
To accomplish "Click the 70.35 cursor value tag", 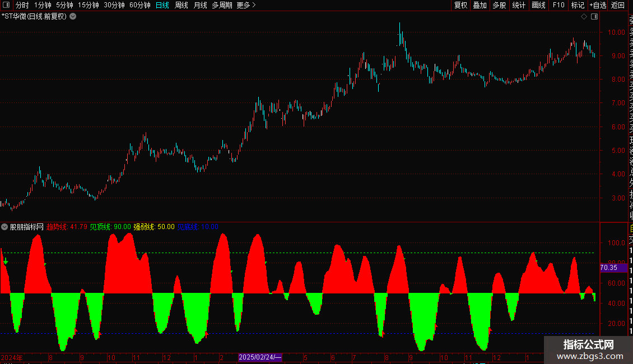I will (x=613, y=268).
